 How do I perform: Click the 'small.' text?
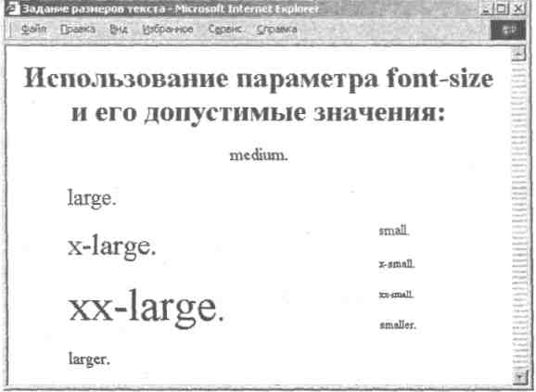pyautogui.click(x=394, y=231)
